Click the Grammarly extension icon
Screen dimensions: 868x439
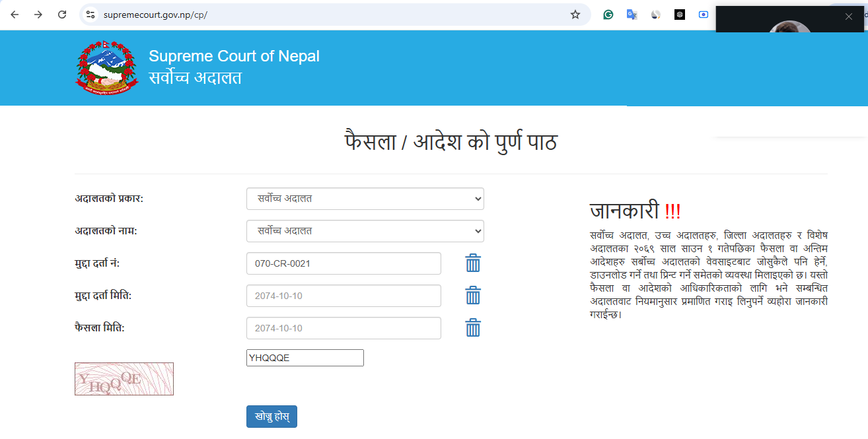pyautogui.click(x=608, y=15)
